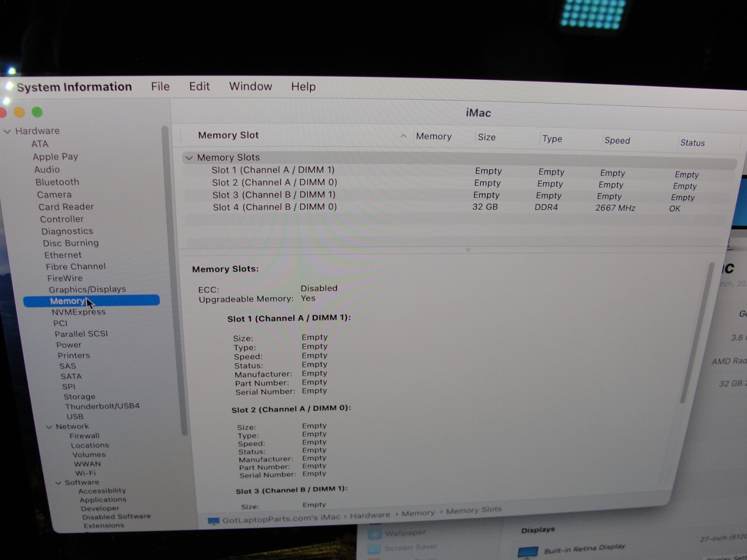Click the iMac computer icon in path bar
This screenshot has width=747, height=560.
[x=213, y=521]
